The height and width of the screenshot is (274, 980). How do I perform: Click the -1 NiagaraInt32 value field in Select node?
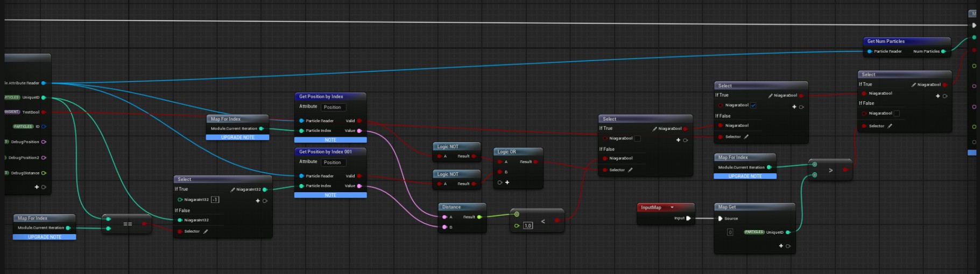click(215, 200)
